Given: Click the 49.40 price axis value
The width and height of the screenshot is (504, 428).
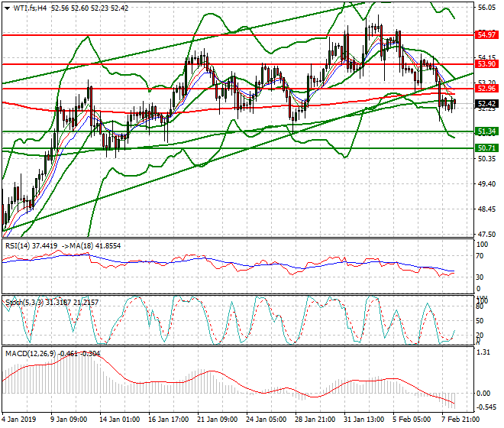Looking at the screenshot, I should [x=486, y=183].
